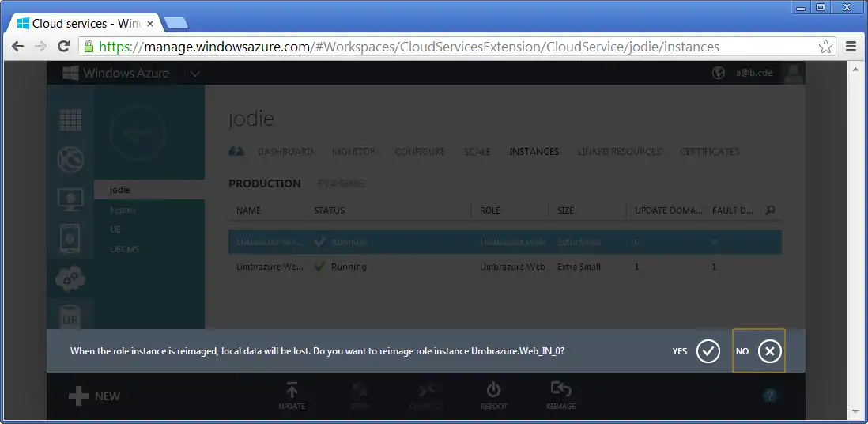This screenshot has width=868, height=424.
Task: Open Mobile Services phone sidebar icon
Action: tap(70, 239)
